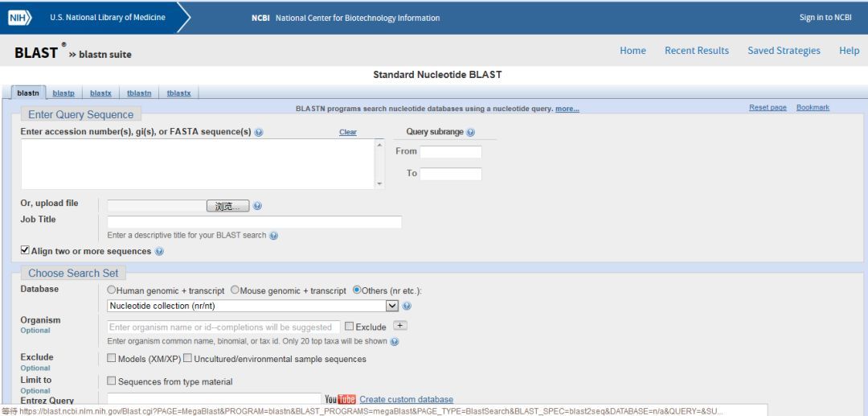The height and width of the screenshot is (416, 868).
Task: Add another organism field with plus button
Action: tap(400, 326)
